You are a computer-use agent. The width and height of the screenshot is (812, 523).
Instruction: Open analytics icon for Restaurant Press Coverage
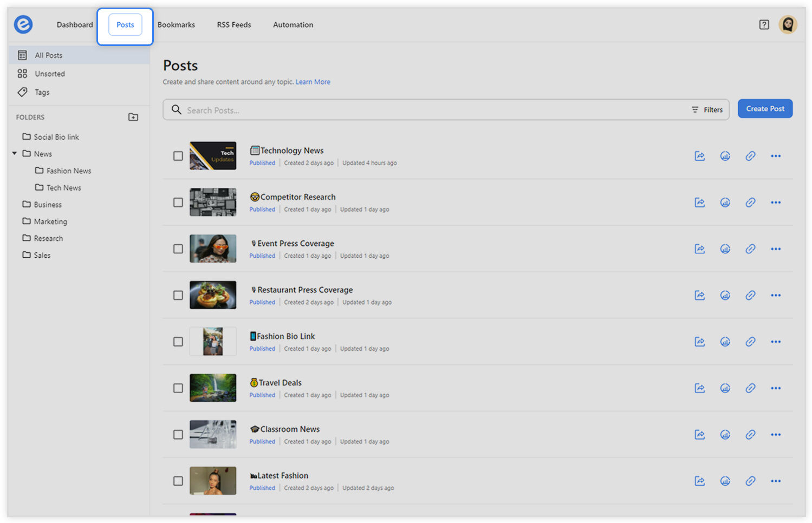coord(725,296)
